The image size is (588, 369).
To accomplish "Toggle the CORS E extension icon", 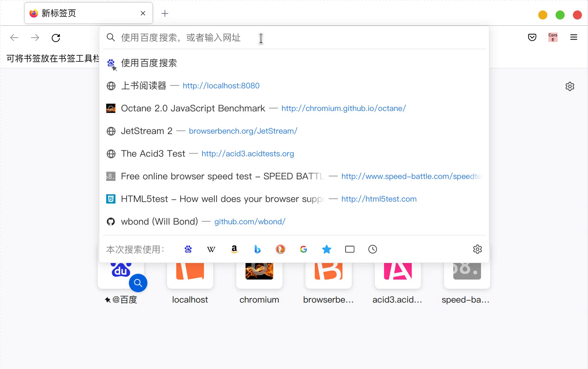I will (553, 37).
